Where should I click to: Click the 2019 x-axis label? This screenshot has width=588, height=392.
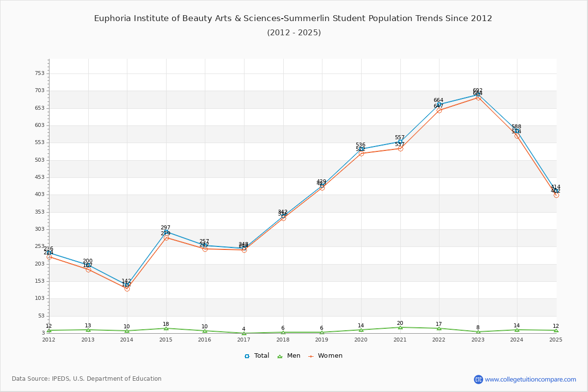point(322,340)
